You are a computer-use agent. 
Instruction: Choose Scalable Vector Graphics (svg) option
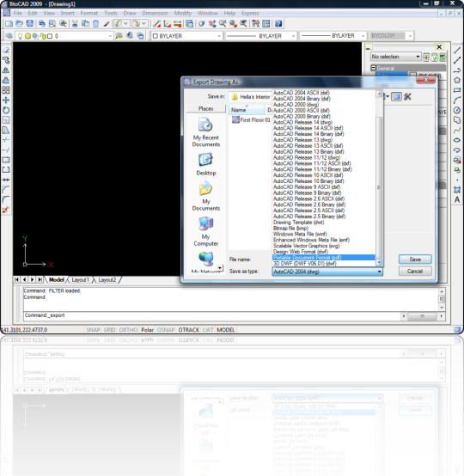coord(324,246)
